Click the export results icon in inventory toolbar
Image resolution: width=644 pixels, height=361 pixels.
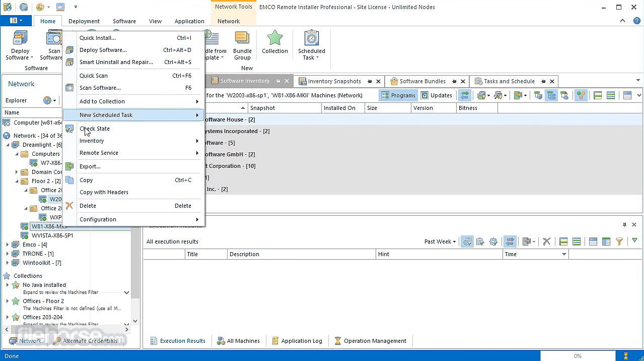coord(520,95)
